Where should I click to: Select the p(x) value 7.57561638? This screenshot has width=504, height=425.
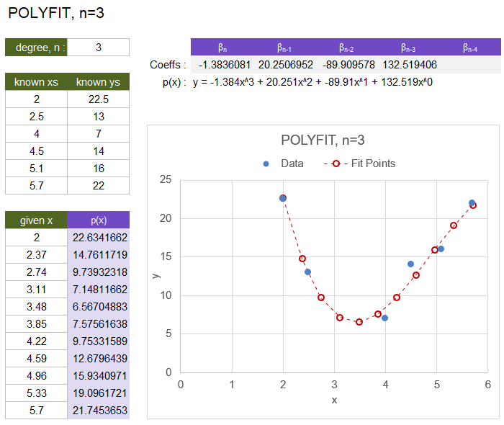coord(99,324)
